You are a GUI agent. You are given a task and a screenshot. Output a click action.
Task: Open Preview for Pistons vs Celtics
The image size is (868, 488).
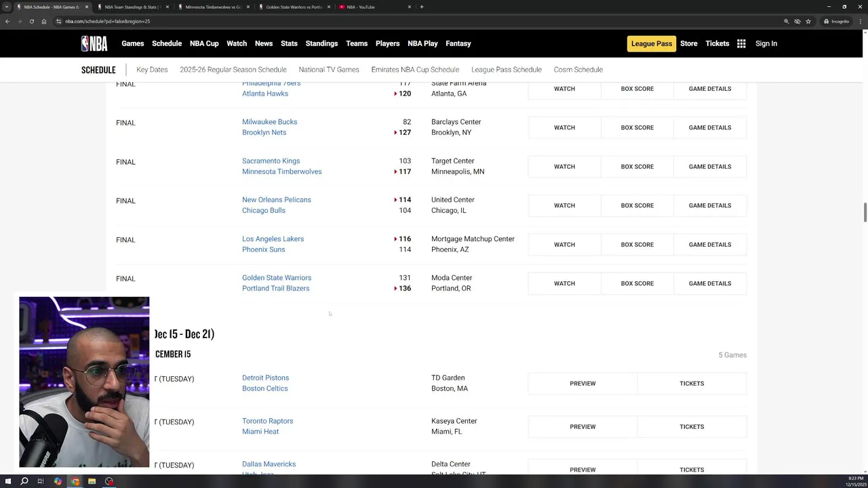[583, 384]
